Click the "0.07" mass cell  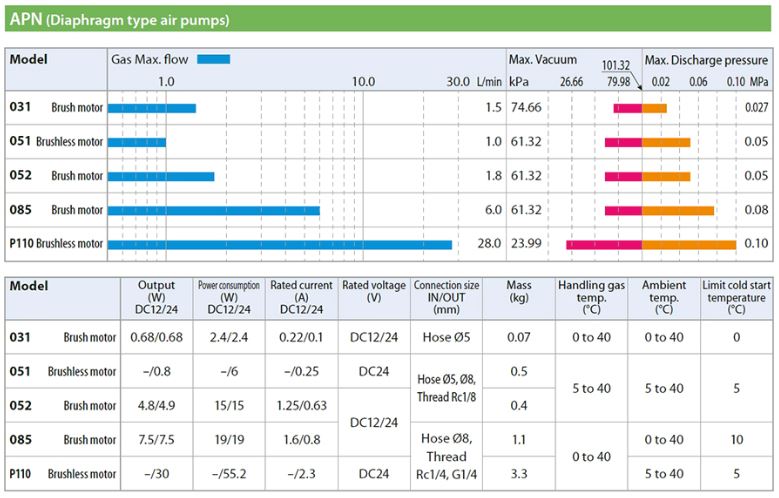pyautogui.click(x=519, y=337)
